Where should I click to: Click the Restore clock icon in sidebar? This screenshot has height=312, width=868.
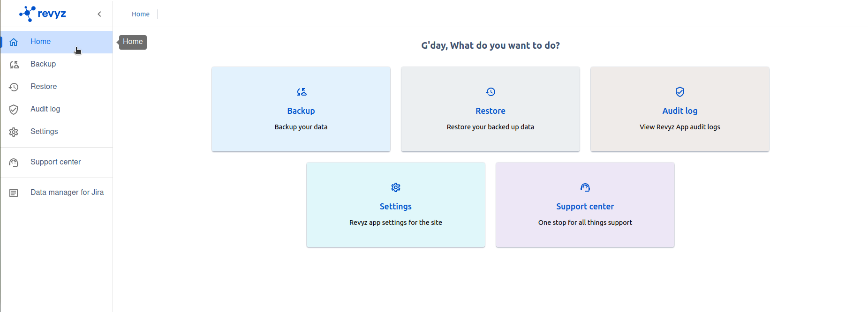click(14, 87)
